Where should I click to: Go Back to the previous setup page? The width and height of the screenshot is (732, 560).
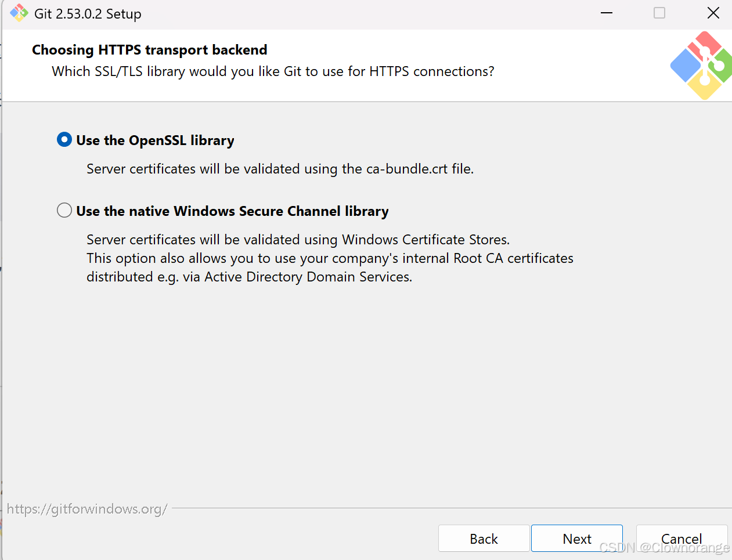click(x=484, y=539)
